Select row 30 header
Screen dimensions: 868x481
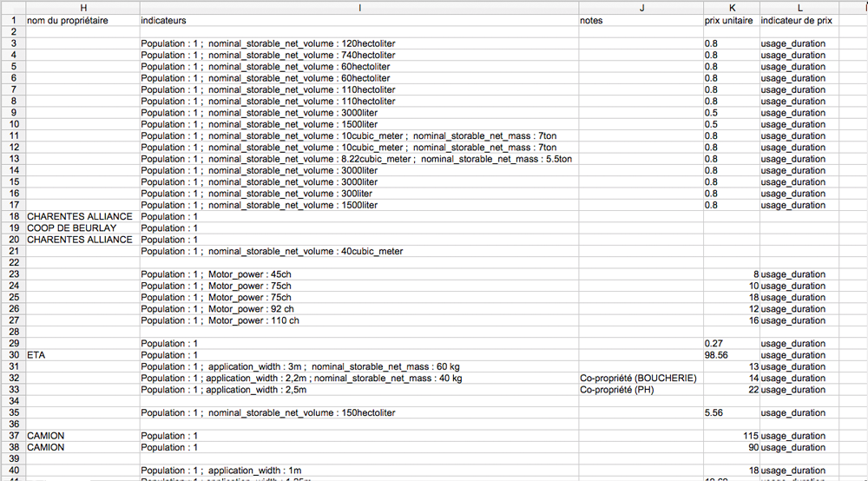click(x=13, y=355)
